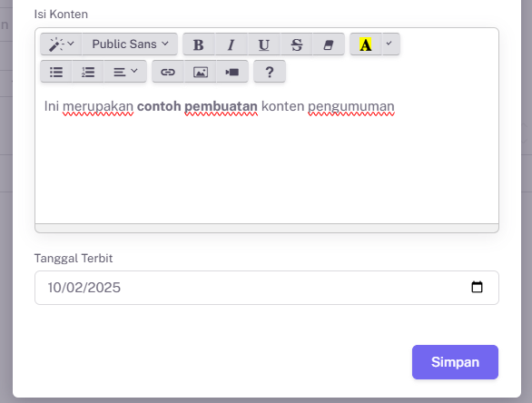This screenshot has width=532, height=403.
Task: Toggle strikethrough formatting button
Action: click(x=296, y=44)
